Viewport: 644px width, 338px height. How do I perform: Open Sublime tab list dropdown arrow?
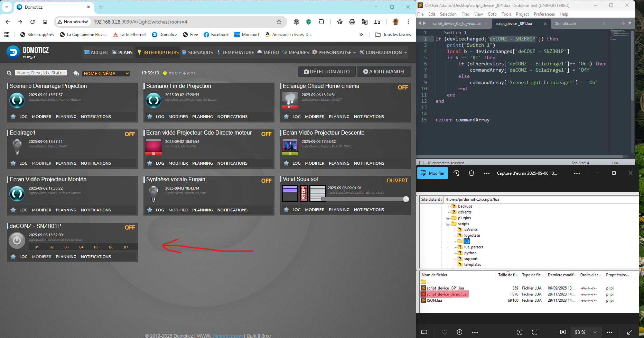coord(630,23)
